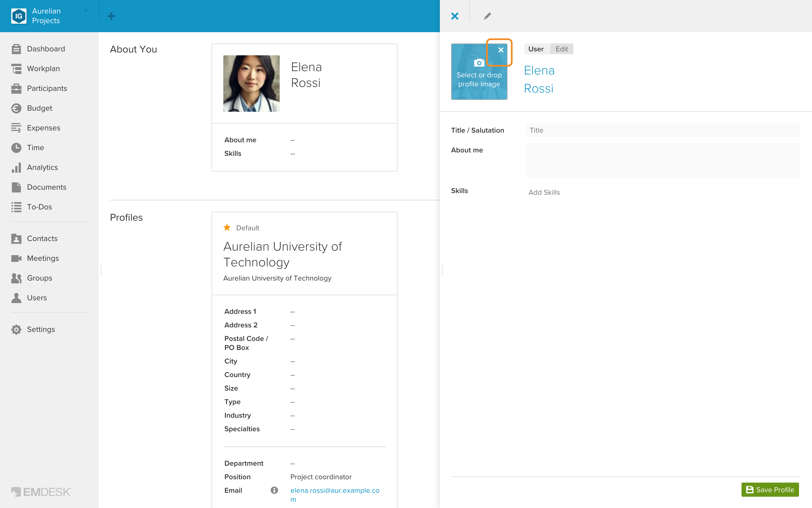Click the EMDESK logo at bottom
The width and height of the screenshot is (812, 508).
(41, 492)
